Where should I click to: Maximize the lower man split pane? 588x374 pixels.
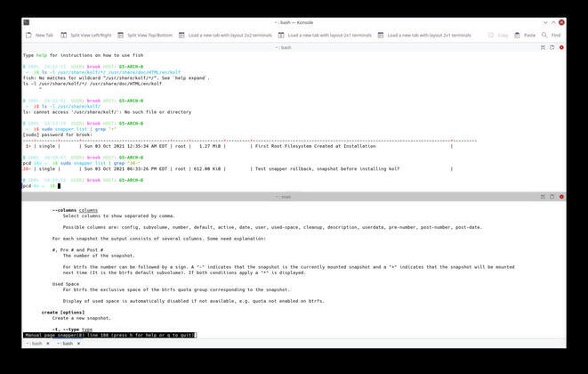tap(543, 197)
